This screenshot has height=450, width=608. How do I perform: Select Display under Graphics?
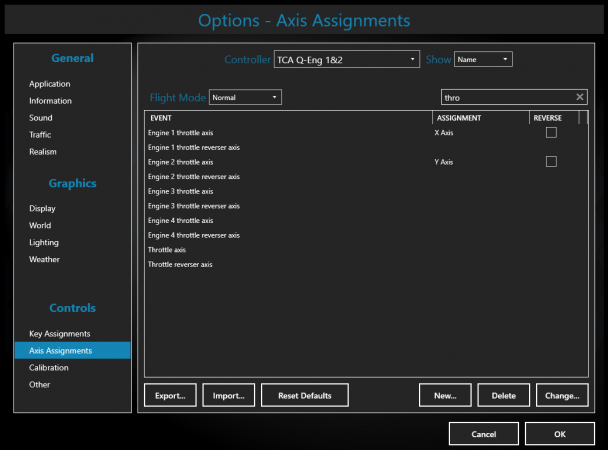coord(43,208)
